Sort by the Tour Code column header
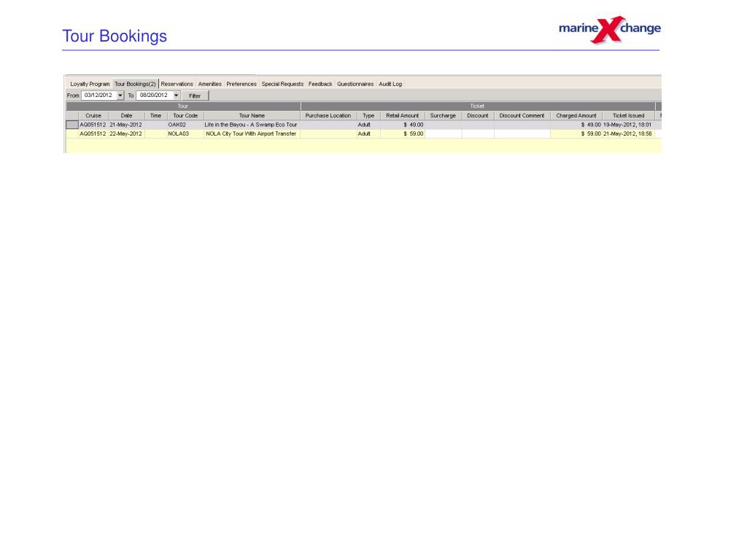 (x=185, y=116)
